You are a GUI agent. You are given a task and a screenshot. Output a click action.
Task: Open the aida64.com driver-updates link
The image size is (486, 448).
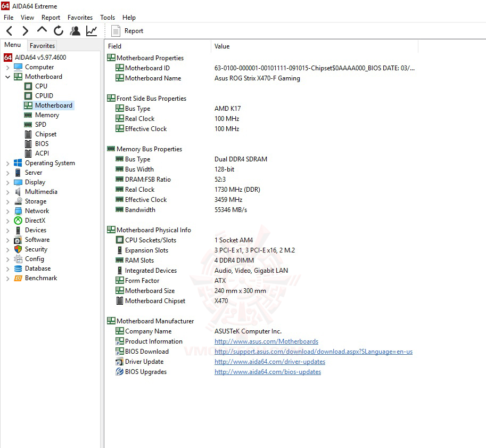point(270,362)
